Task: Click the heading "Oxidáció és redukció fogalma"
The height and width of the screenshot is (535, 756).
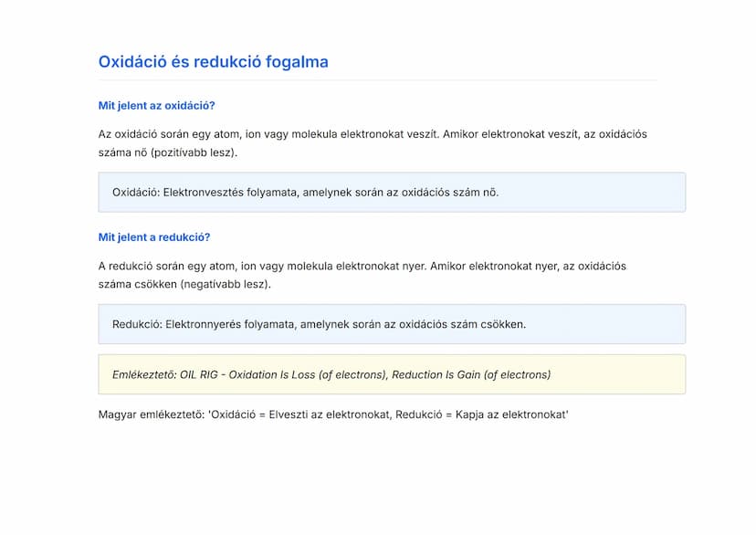Action: (x=213, y=62)
